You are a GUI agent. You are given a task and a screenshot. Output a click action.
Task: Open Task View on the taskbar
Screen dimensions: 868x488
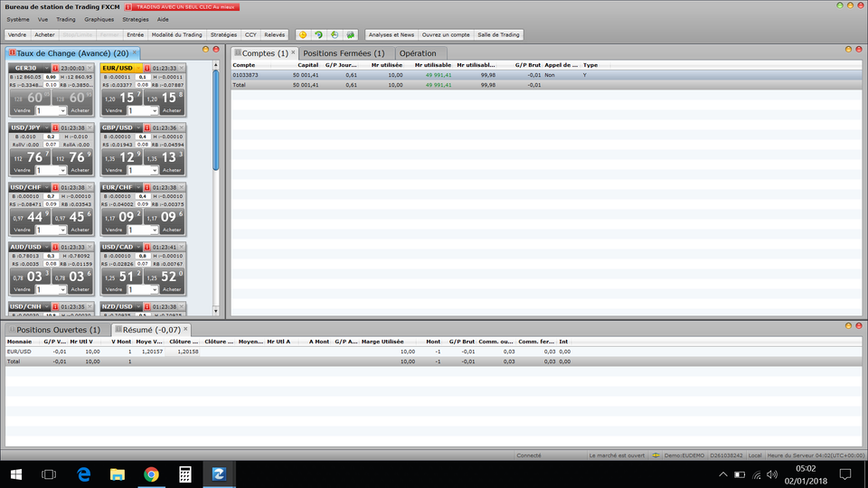coord(49,474)
